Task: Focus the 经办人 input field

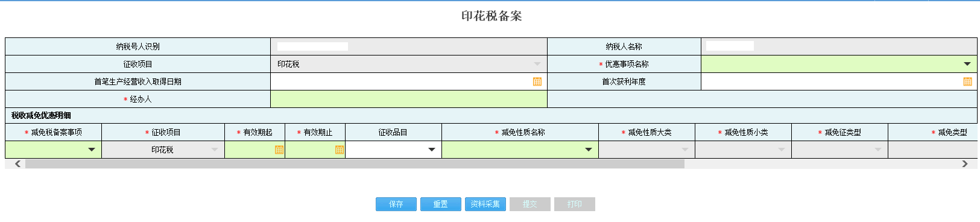Action: [409, 99]
